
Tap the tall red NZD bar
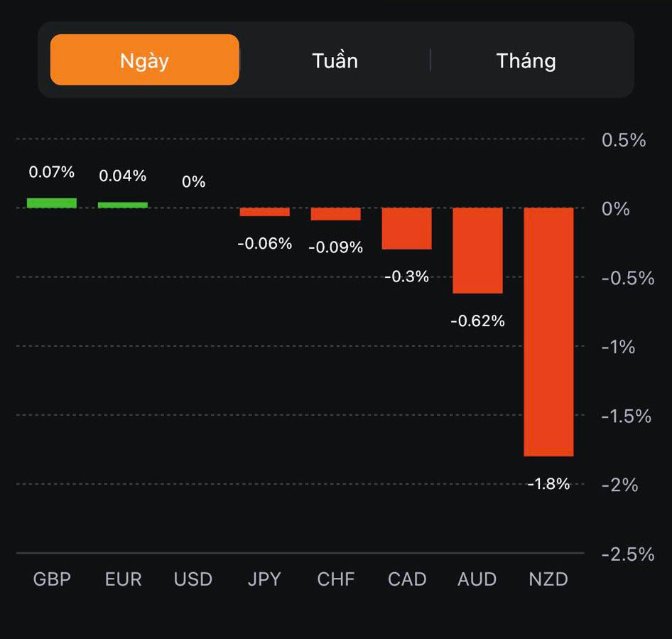(x=548, y=331)
